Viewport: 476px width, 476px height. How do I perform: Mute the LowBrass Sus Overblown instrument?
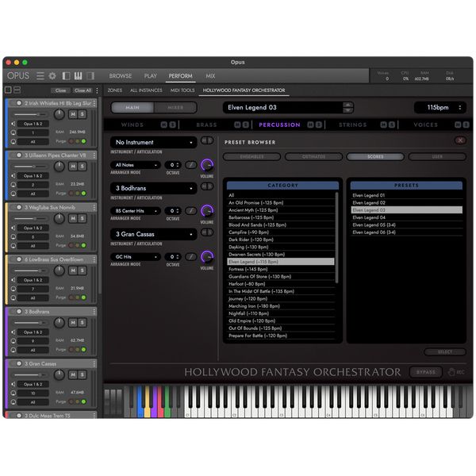pyautogui.click(x=73, y=271)
